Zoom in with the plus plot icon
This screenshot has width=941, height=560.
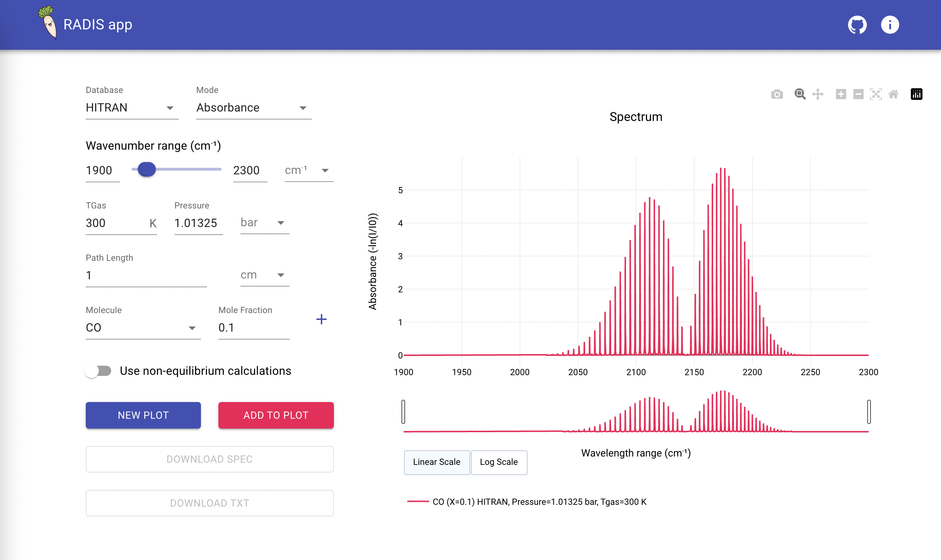(841, 94)
